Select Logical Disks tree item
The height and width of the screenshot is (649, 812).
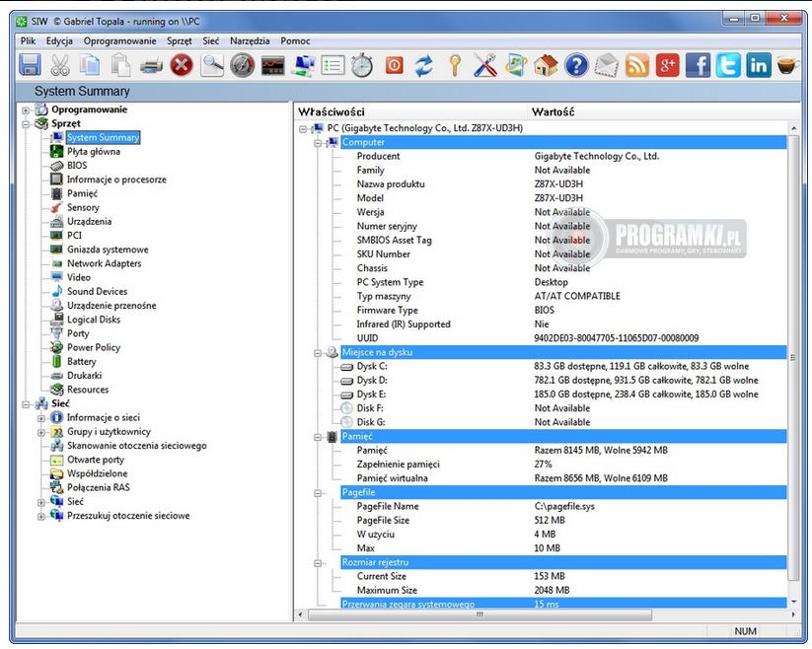[93, 319]
